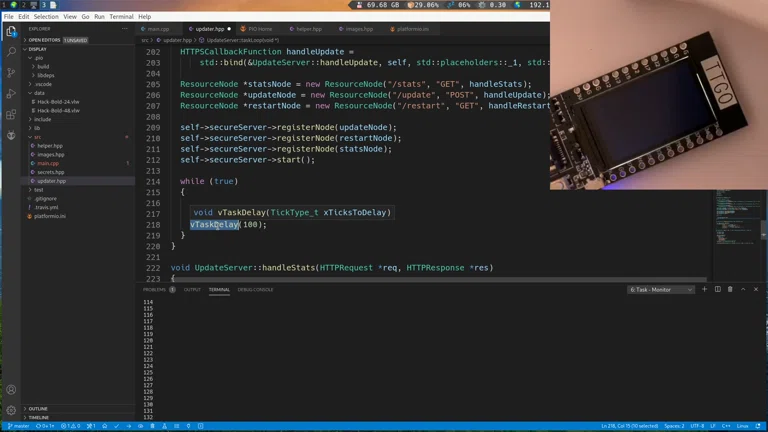
Task: Click the line and column position indicator
Action: pyautogui.click(x=629, y=426)
